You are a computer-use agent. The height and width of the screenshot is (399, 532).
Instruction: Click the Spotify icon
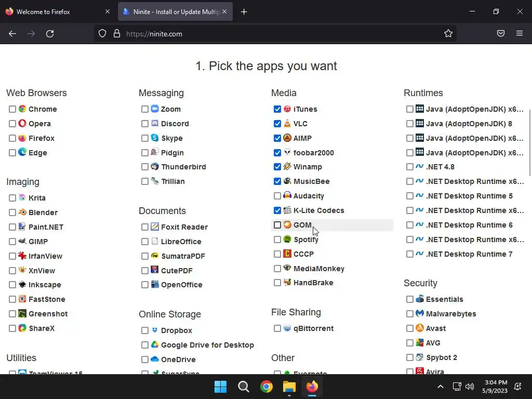[x=287, y=239]
